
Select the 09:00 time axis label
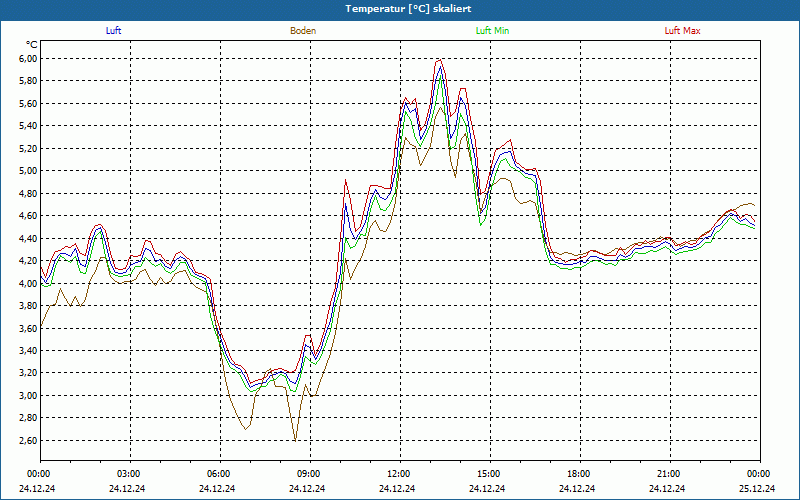coord(309,474)
